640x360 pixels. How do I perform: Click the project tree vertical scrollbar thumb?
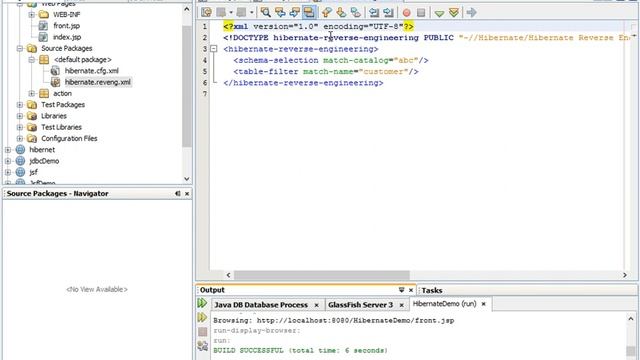tap(187, 86)
